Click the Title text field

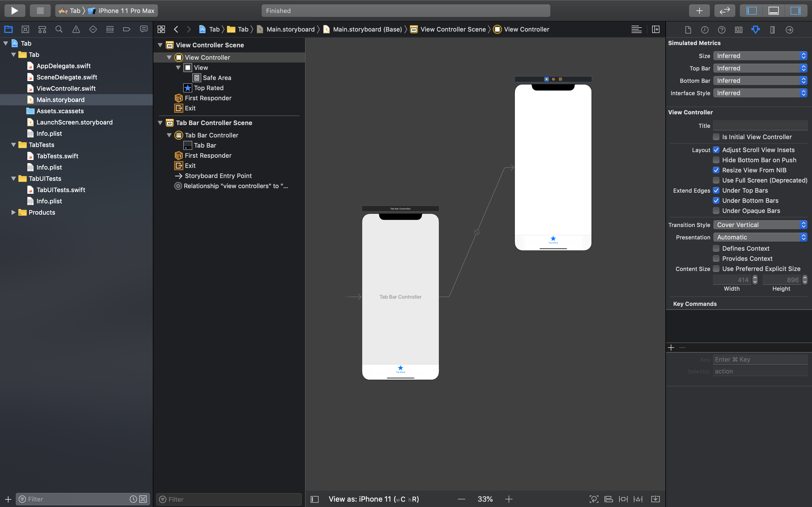760,126
